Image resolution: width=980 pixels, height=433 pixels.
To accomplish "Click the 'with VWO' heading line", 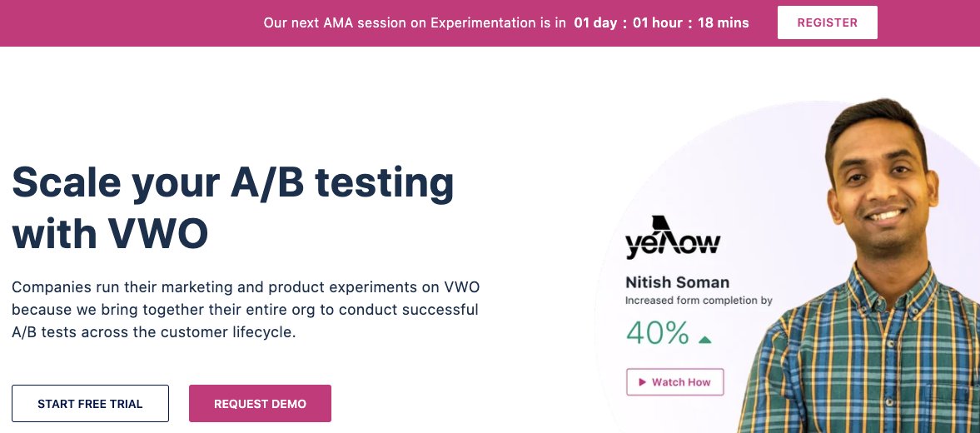I will [x=110, y=234].
